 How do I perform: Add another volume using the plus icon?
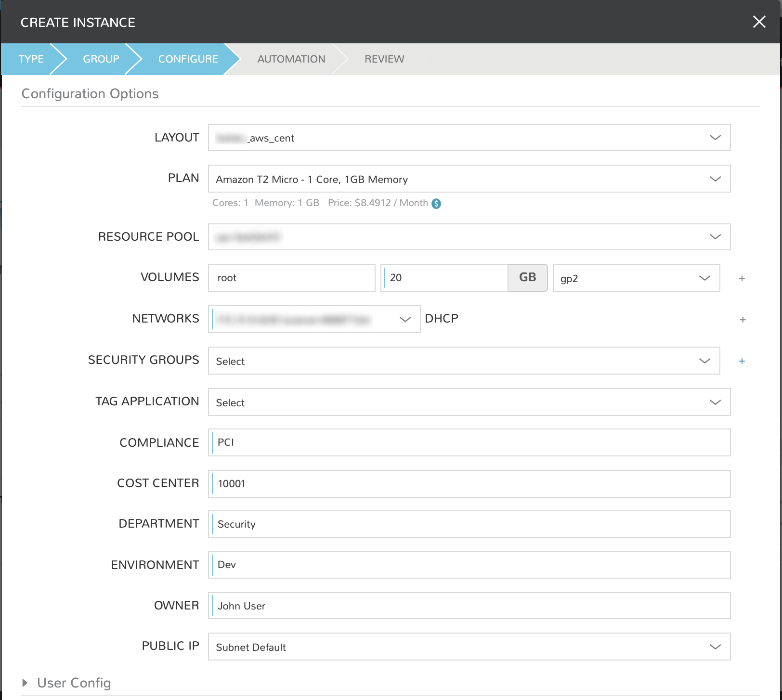tap(742, 278)
